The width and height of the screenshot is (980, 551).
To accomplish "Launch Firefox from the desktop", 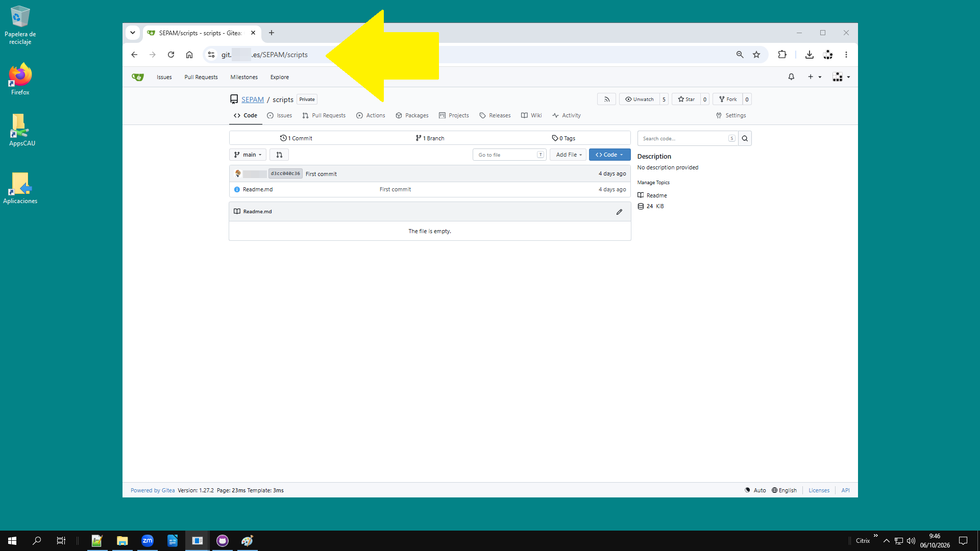I will point(20,79).
